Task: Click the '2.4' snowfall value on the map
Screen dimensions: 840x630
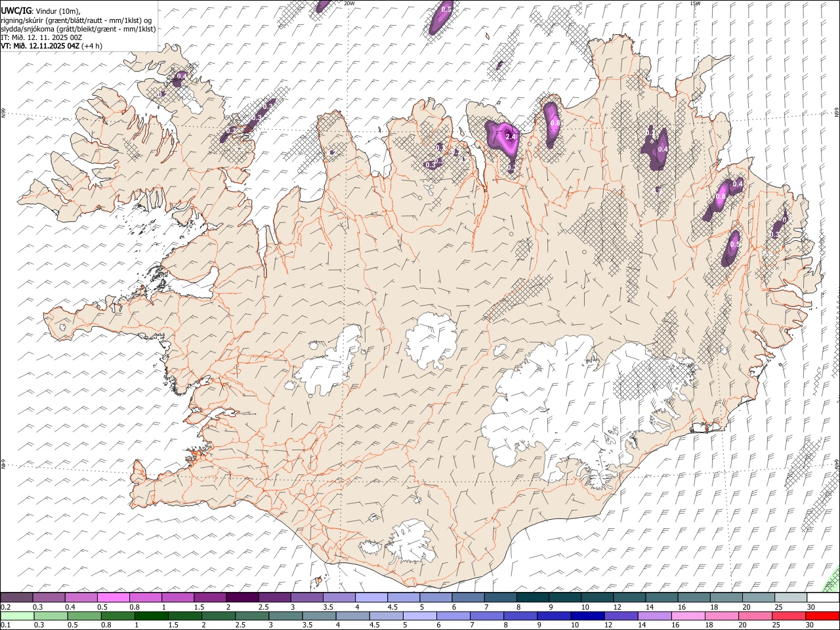Action: point(511,137)
